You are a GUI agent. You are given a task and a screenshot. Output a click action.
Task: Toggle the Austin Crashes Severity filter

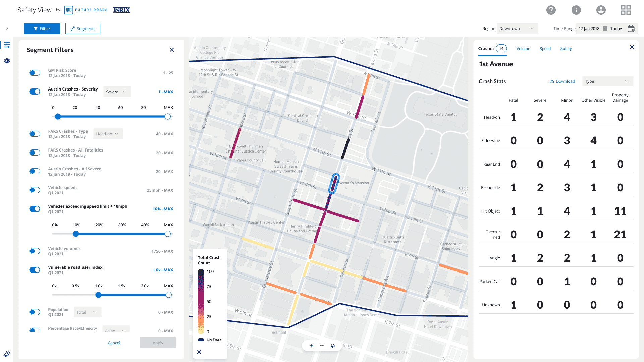pyautogui.click(x=35, y=91)
